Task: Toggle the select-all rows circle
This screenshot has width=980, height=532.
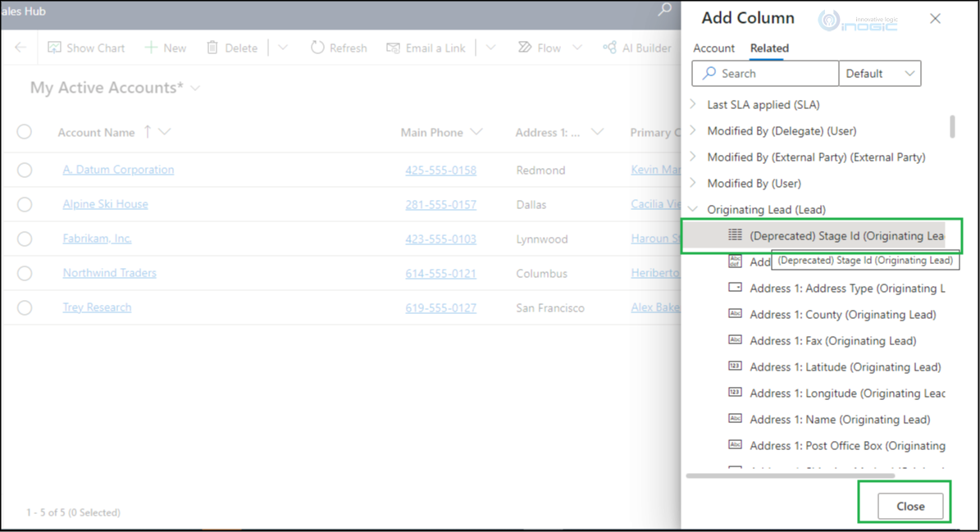Action: pos(25,132)
